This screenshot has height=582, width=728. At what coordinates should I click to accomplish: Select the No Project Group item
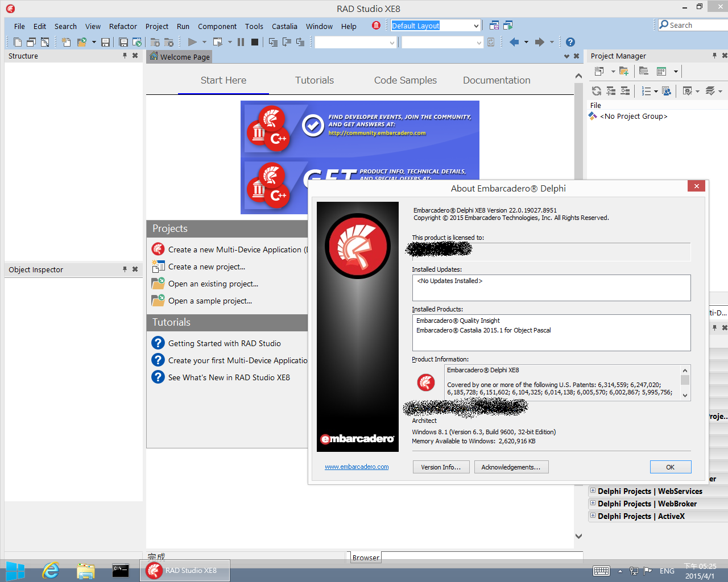click(634, 116)
